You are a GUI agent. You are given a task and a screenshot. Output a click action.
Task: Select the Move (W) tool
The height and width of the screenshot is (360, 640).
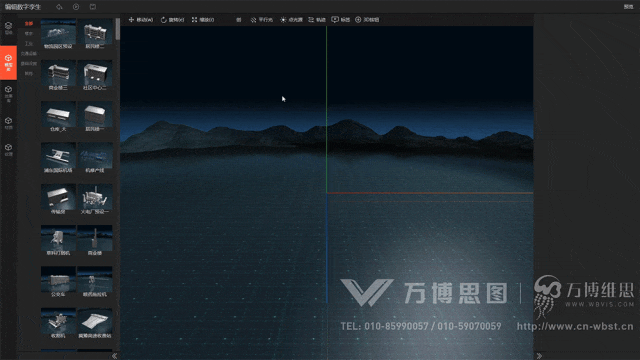pos(141,20)
